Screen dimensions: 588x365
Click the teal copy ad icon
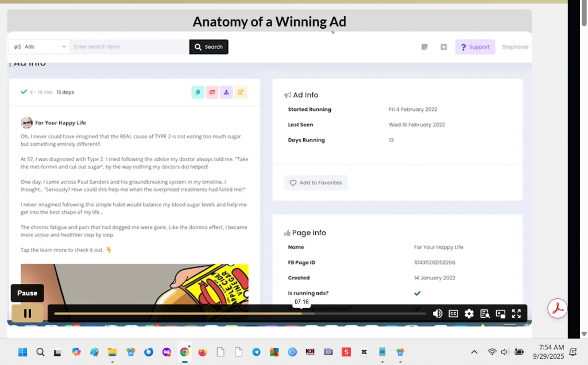point(198,92)
